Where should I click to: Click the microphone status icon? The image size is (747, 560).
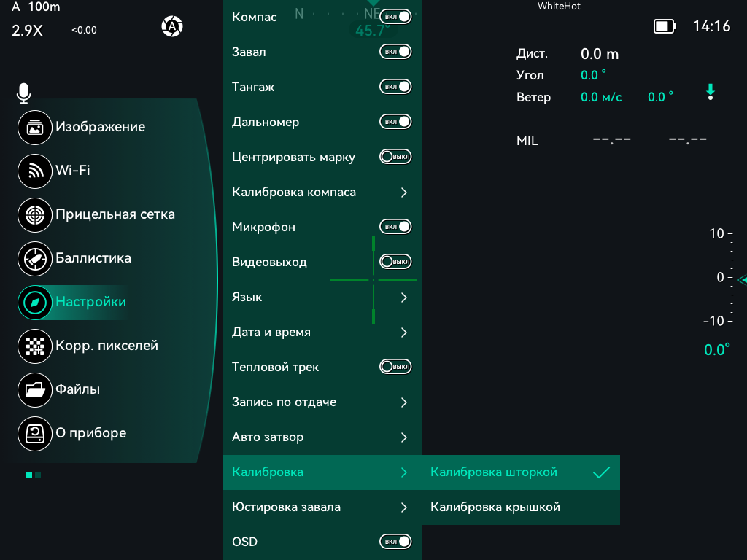23,93
